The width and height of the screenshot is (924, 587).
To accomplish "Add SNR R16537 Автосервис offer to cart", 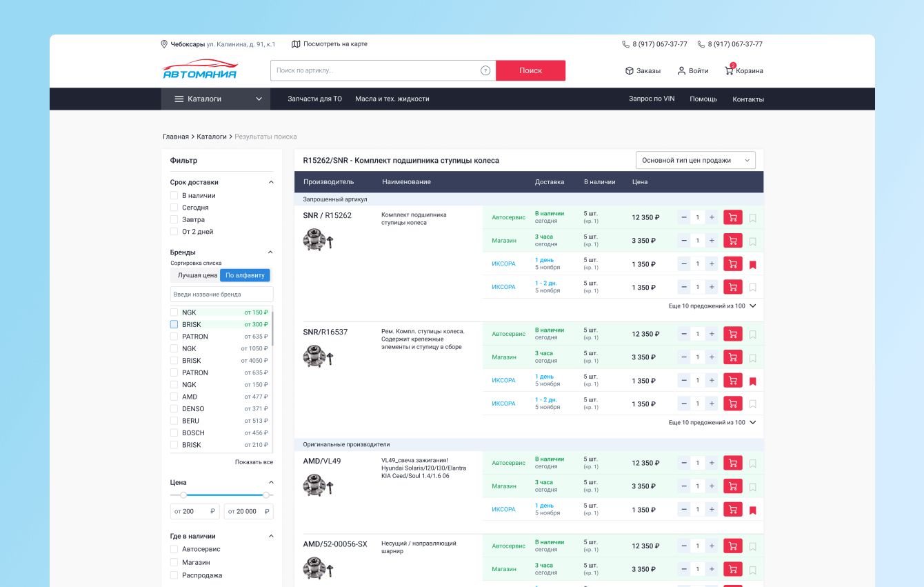I will (732, 334).
